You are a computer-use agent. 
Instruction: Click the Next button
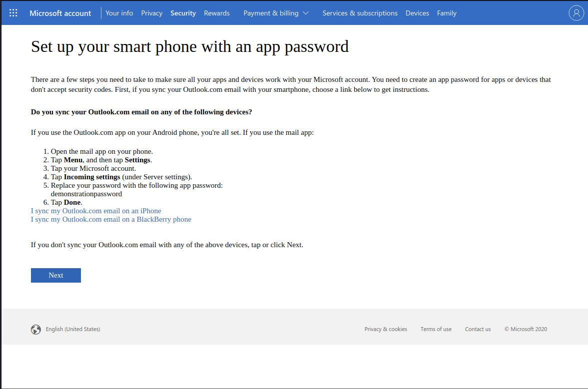tap(56, 276)
